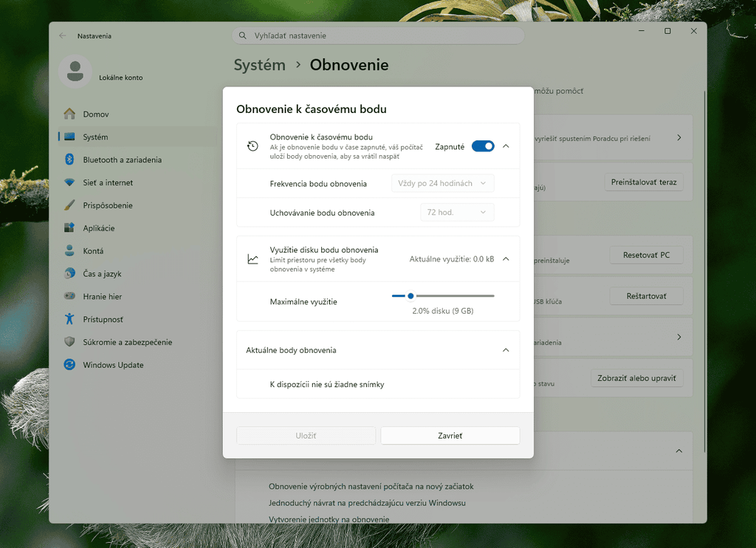Collapse the Aktuálne body obnovenia section
The height and width of the screenshot is (548, 756).
click(506, 350)
